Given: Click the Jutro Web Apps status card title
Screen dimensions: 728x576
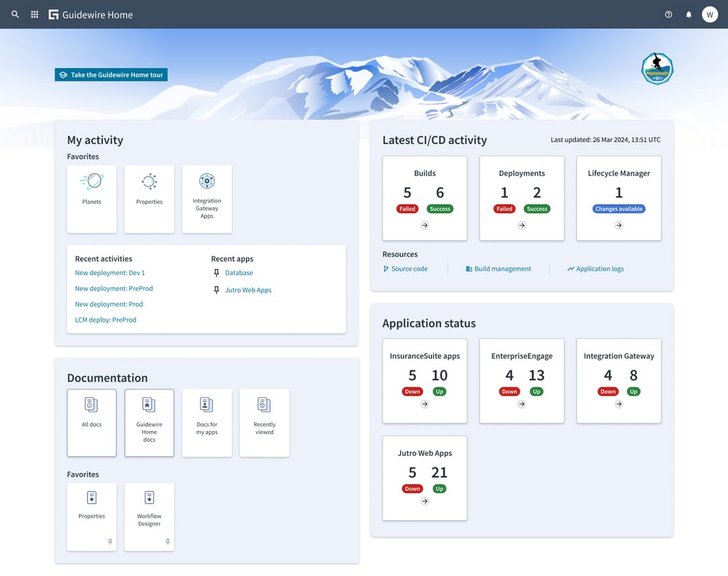Looking at the screenshot, I should tap(425, 453).
